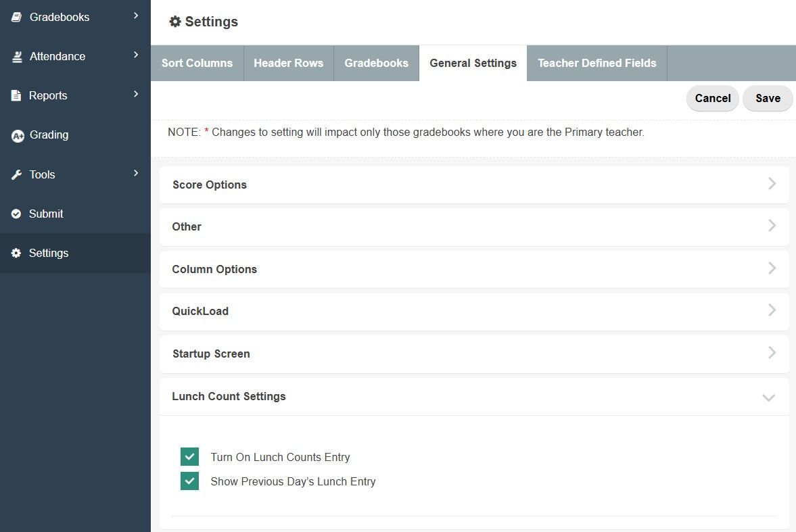Click the Primary teacher NOTE text
This screenshot has height=532, width=796.
(x=406, y=132)
